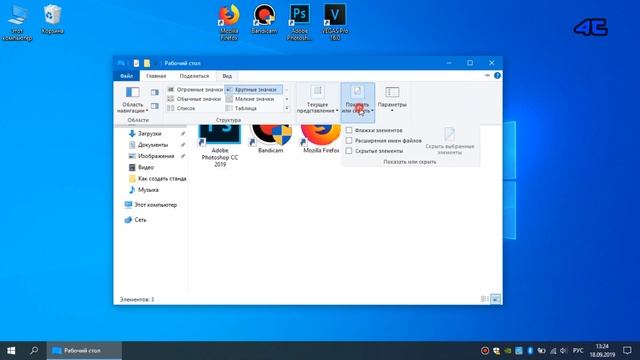Switch input language "РУС" indicator
The image size is (640, 360).
click(x=578, y=351)
